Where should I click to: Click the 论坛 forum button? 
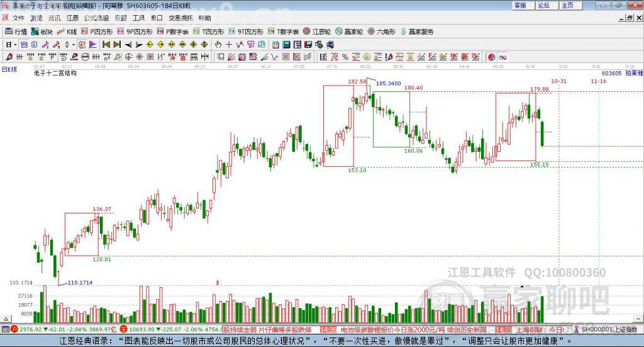click(x=548, y=5)
